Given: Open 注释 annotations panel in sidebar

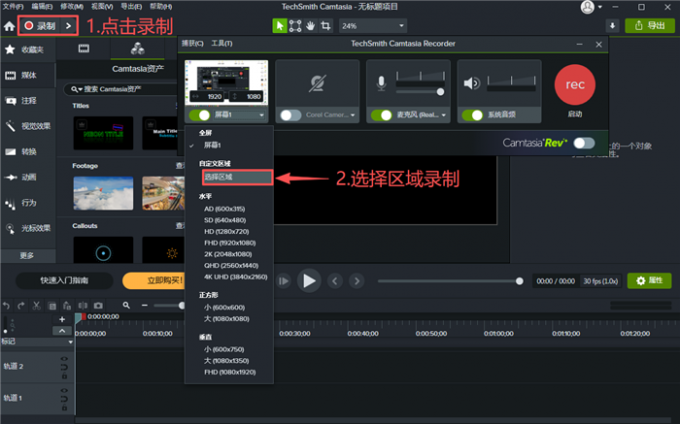Looking at the screenshot, I should [28, 101].
